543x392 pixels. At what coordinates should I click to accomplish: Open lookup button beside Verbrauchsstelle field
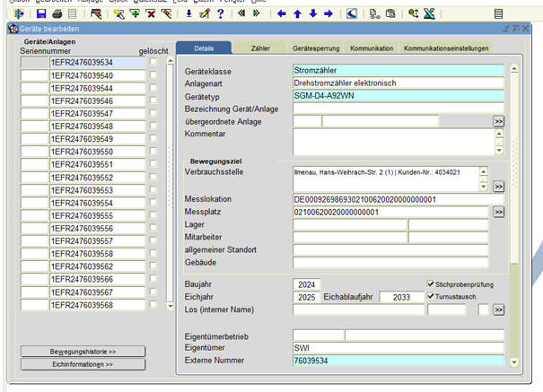tap(498, 186)
